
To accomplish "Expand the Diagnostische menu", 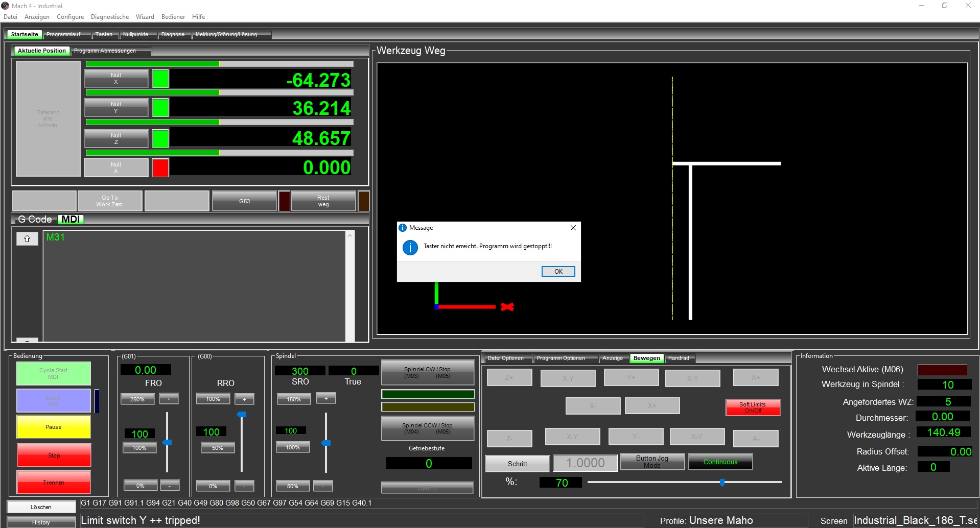I will point(109,17).
